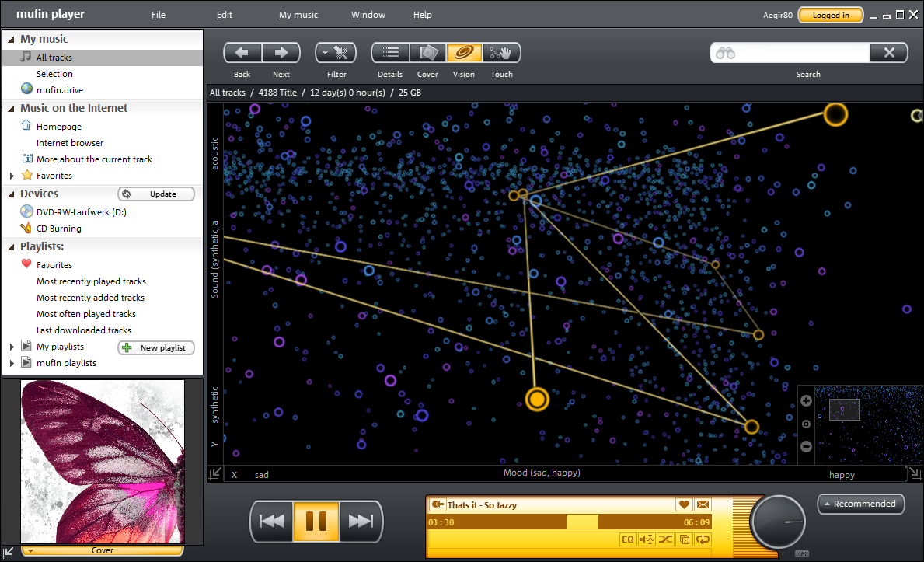Expand the mufin playlists tree item
924x562 pixels.
point(12,363)
